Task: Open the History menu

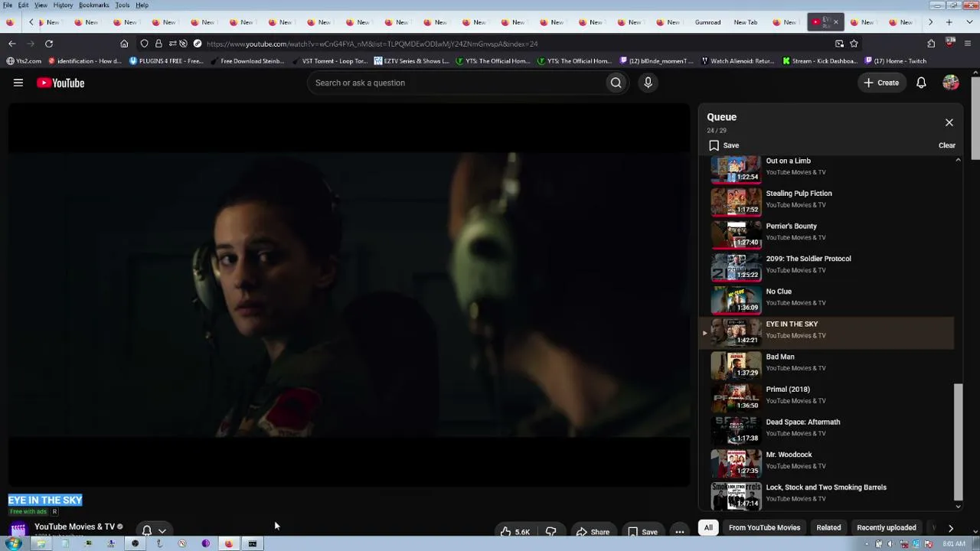Action: click(63, 5)
